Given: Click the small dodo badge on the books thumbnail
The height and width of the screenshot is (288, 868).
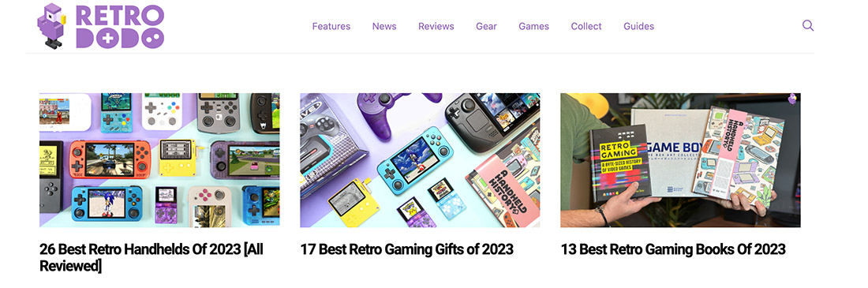Looking at the screenshot, I should click(793, 99).
